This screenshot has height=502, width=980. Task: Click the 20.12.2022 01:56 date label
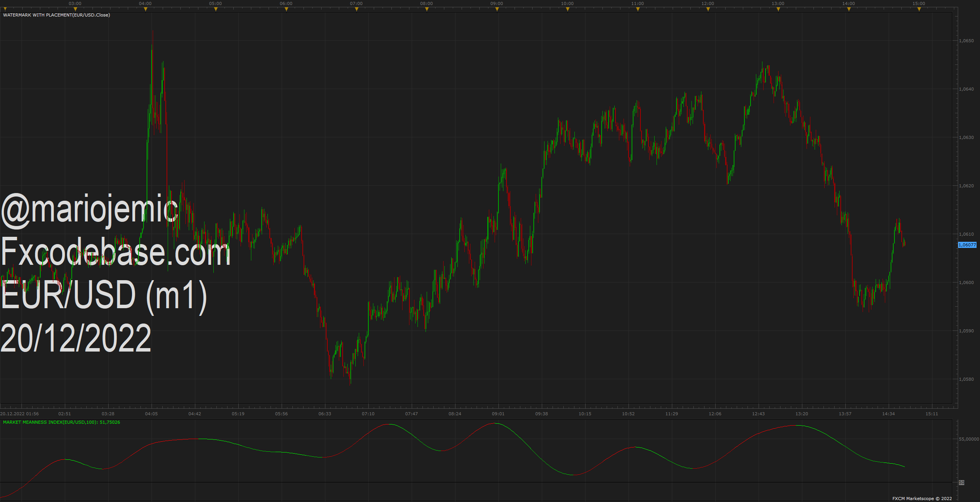[20, 414]
